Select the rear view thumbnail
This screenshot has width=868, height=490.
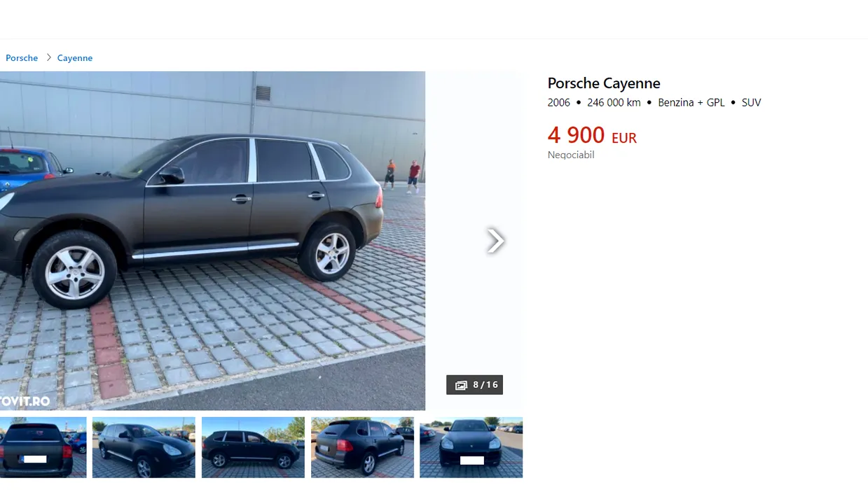43,447
